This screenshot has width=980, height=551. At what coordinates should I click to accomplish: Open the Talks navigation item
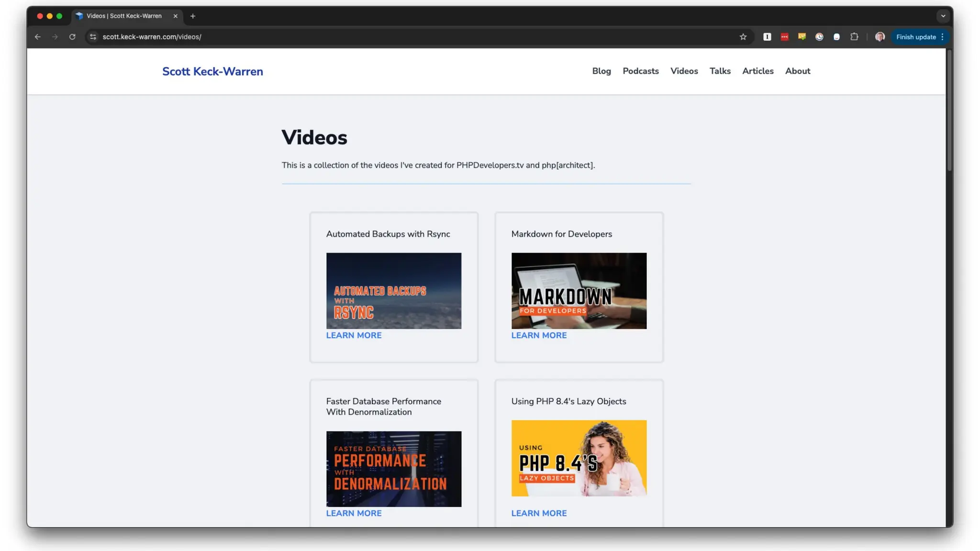click(x=720, y=71)
